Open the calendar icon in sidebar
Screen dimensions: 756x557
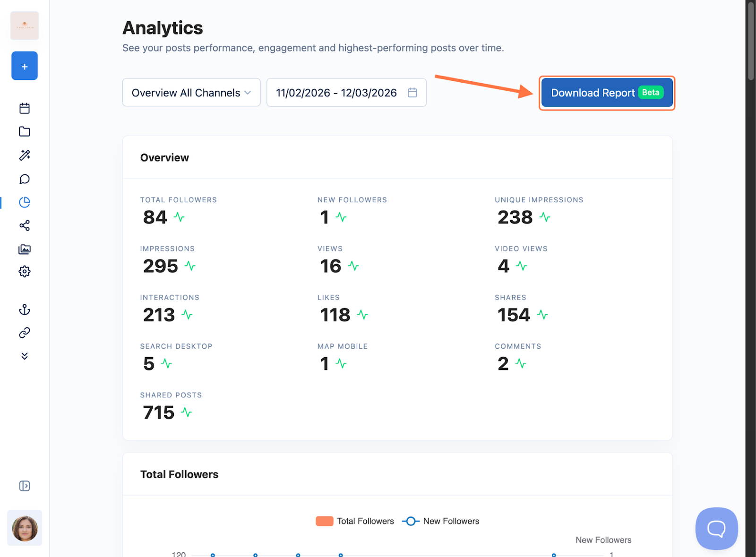click(25, 108)
